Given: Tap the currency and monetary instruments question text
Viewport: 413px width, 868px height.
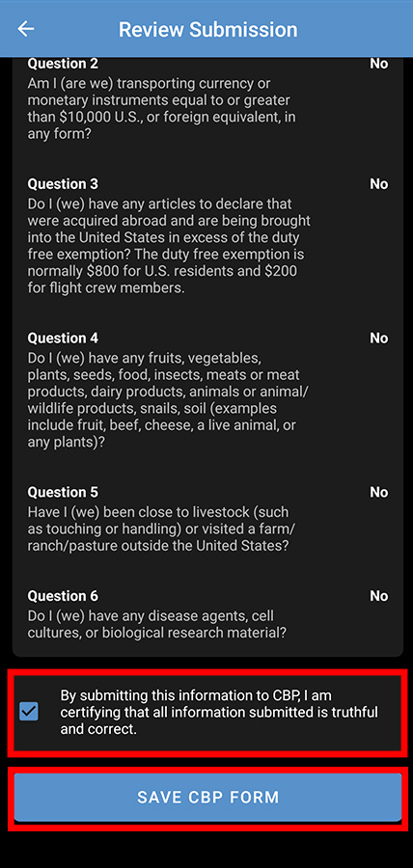Looking at the screenshot, I should coord(159,109).
